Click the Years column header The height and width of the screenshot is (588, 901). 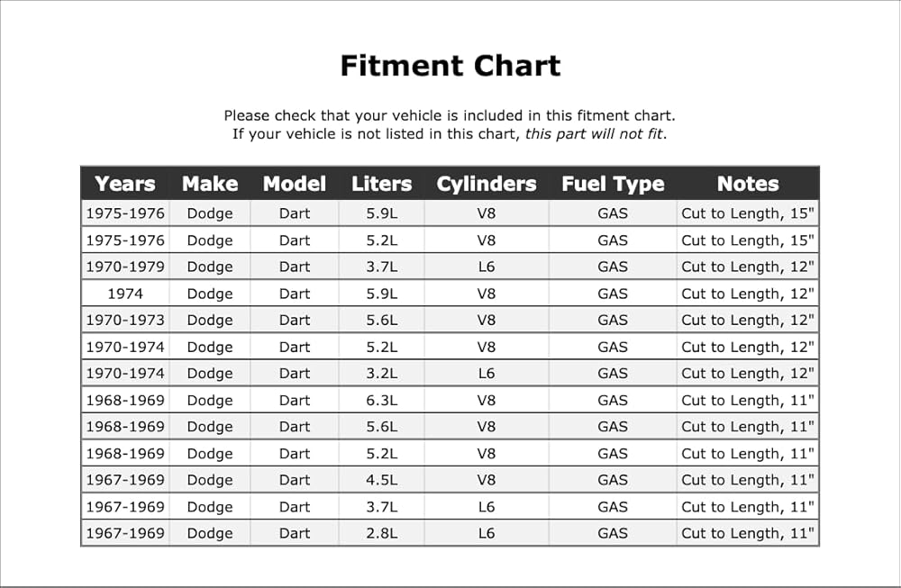coord(124,184)
